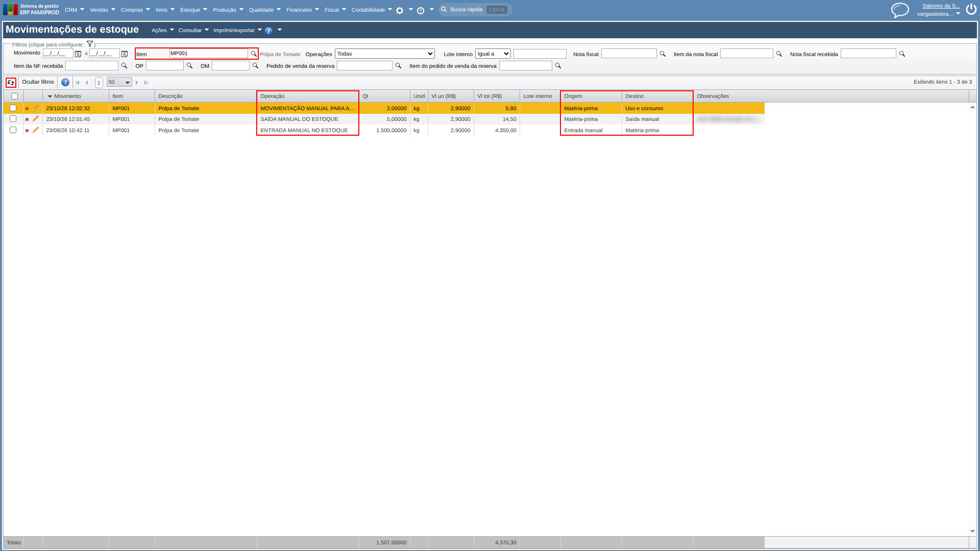Expand the Ações menu
Viewport: 980px width, 551px height.
[162, 30]
